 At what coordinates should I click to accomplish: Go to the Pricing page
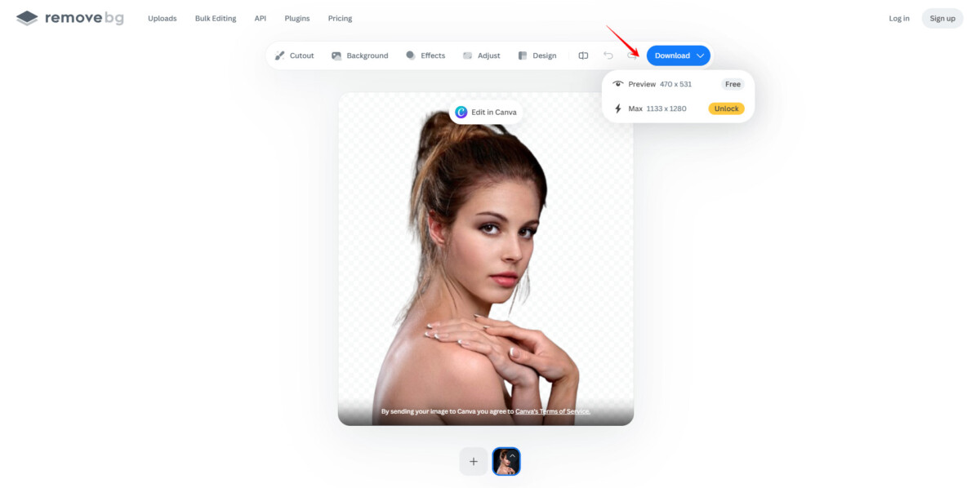point(340,18)
